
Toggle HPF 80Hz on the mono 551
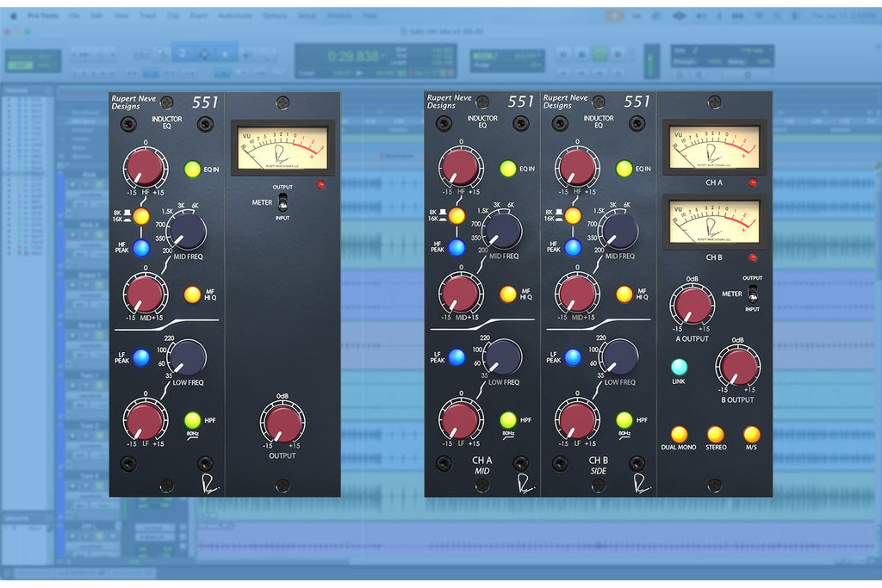(192, 420)
